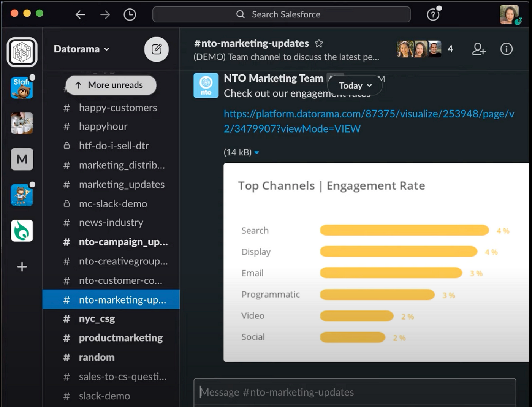Switch to the Staff workspace icon
This screenshot has width=532, height=407.
tap(22, 87)
